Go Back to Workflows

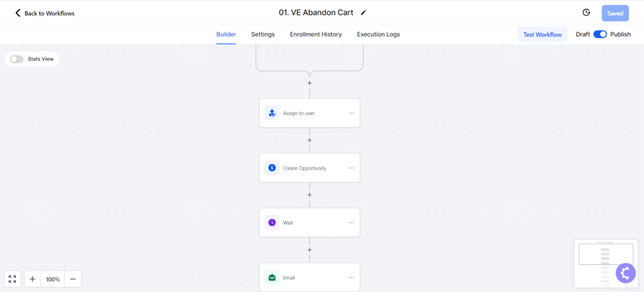click(x=45, y=13)
